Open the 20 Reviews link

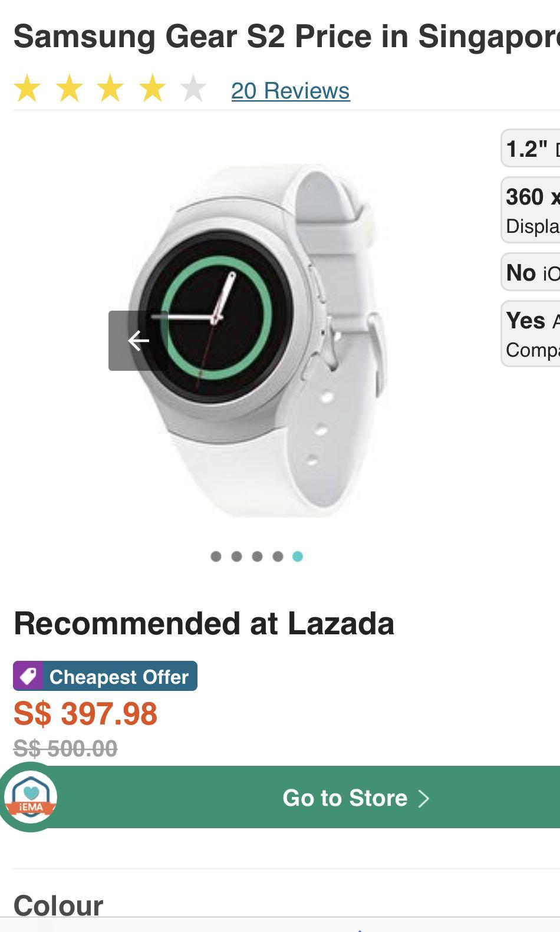(290, 91)
